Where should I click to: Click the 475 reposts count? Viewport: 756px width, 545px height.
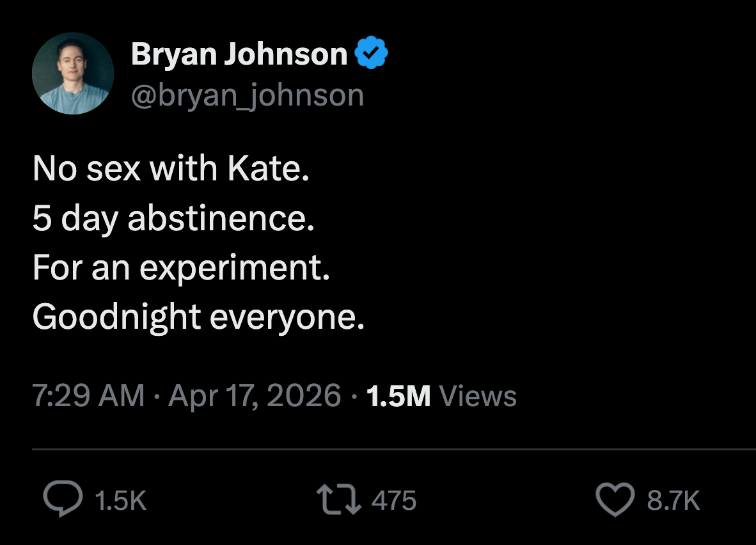pyautogui.click(x=393, y=502)
